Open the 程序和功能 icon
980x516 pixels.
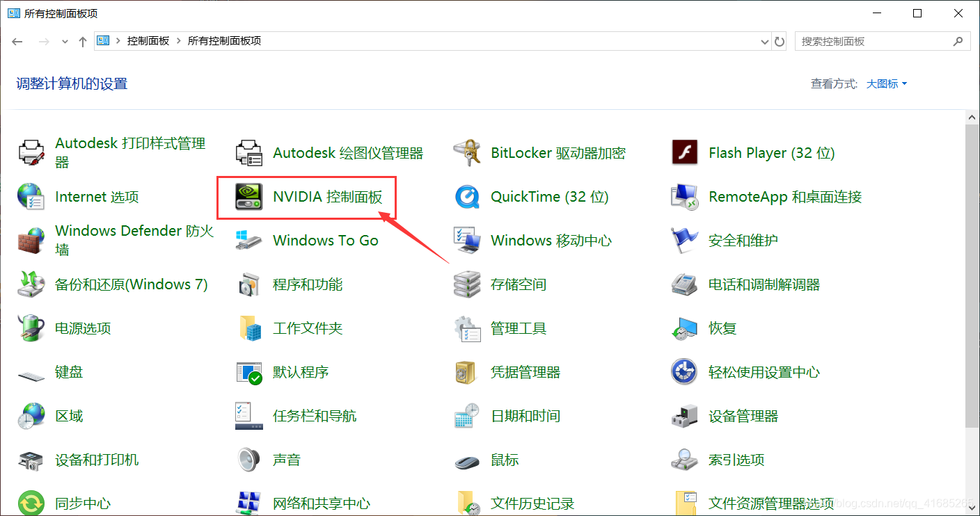tap(248, 284)
